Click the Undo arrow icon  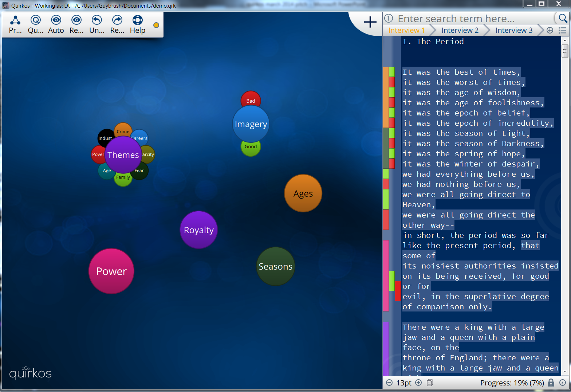click(97, 20)
